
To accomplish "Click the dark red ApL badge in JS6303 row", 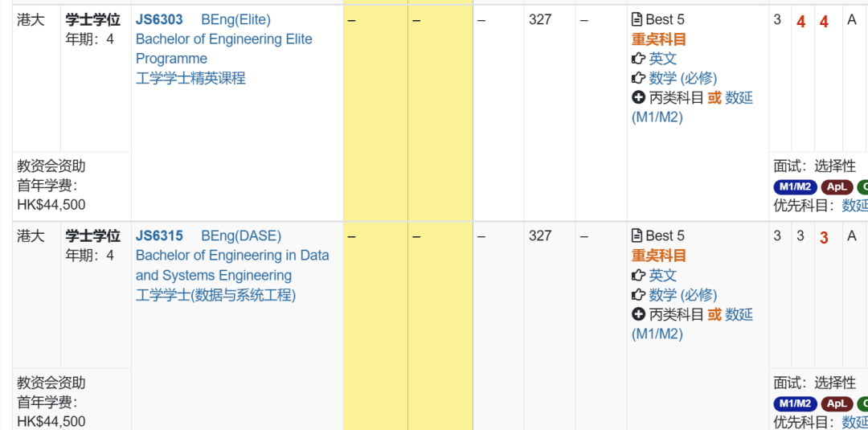I will (837, 186).
